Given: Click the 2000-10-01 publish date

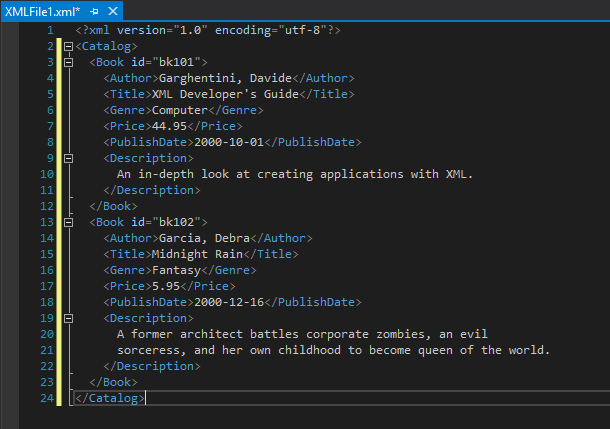Looking at the screenshot, I should [228, 142].
